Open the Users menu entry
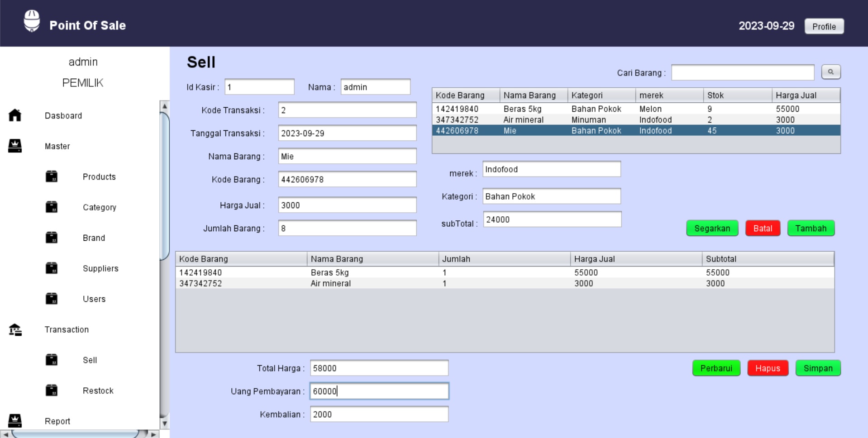 click(x=94, y=299)
